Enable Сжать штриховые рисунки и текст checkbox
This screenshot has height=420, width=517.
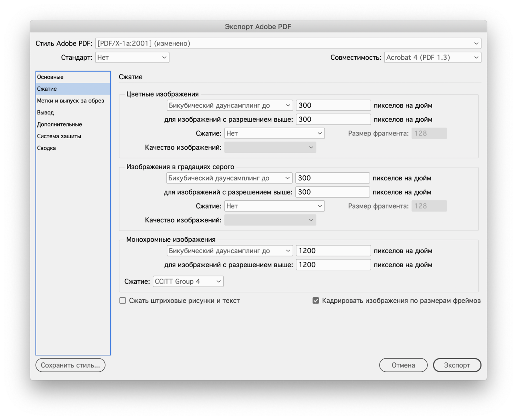[123, 301]
